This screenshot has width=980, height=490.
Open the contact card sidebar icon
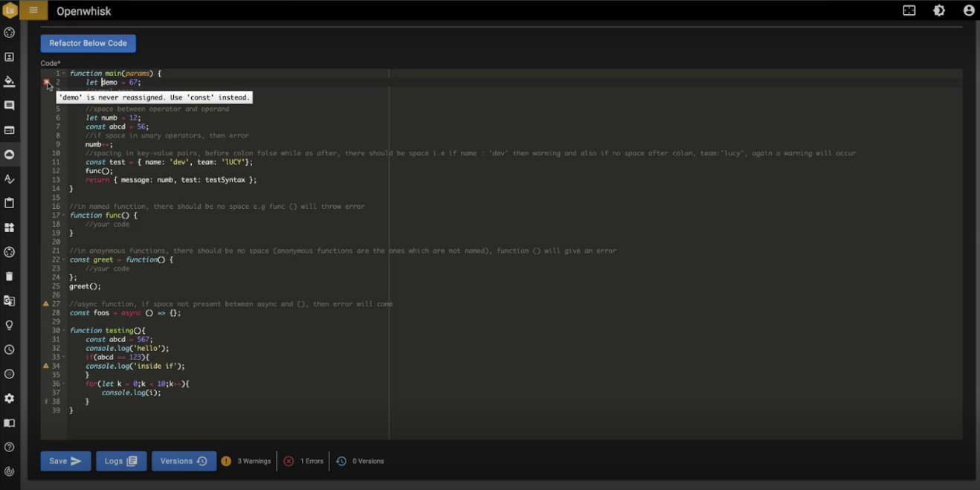[10, 57]
